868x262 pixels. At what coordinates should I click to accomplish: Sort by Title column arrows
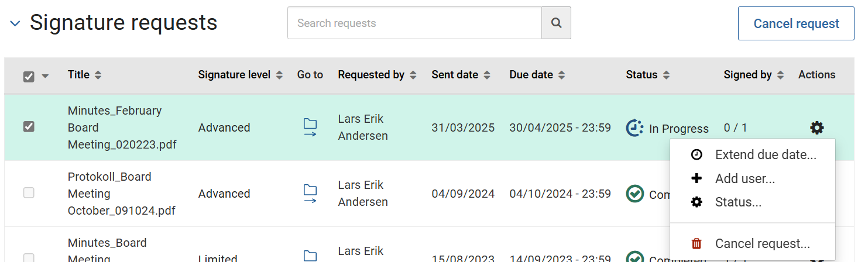coord(98,75)
